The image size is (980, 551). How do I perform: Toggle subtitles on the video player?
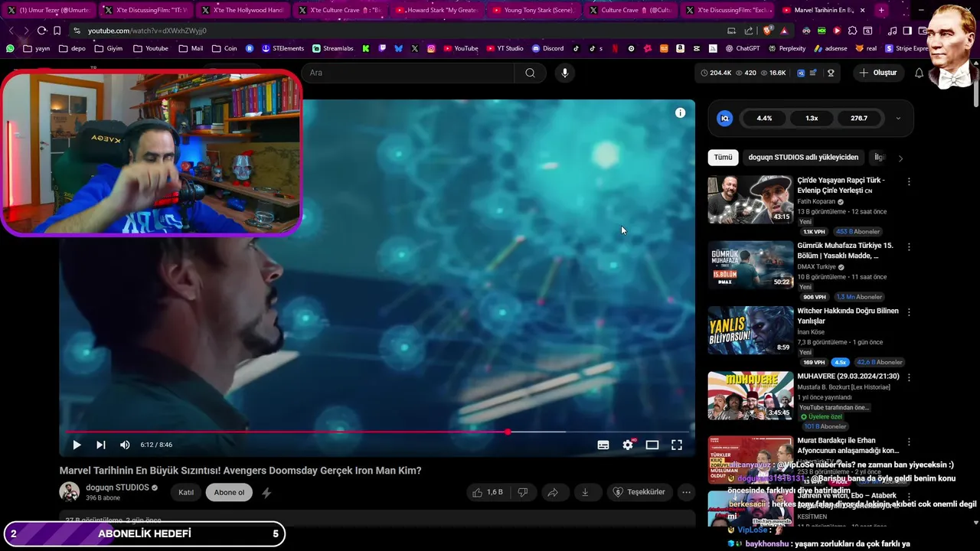click(x=603, y=445)
